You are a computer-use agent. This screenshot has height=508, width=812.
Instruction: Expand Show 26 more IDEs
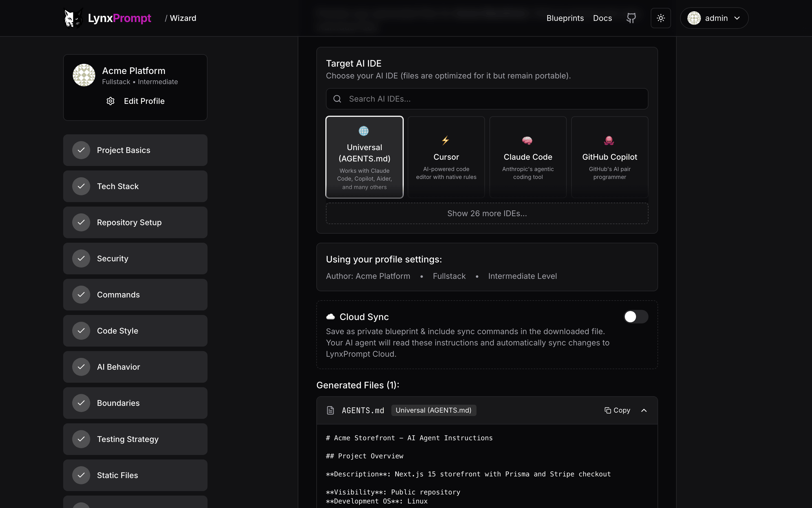(487, 213)
